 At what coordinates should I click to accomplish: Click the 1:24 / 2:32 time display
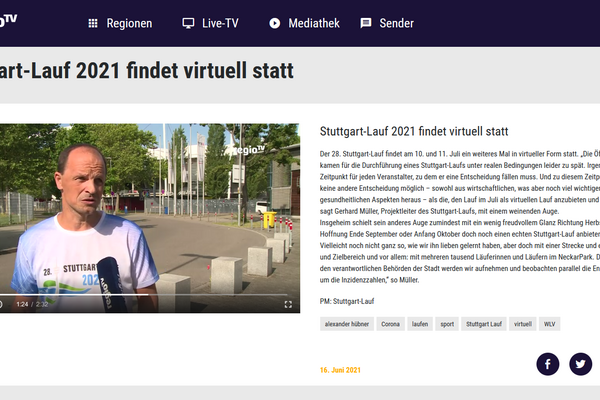[x=32, y=304]
